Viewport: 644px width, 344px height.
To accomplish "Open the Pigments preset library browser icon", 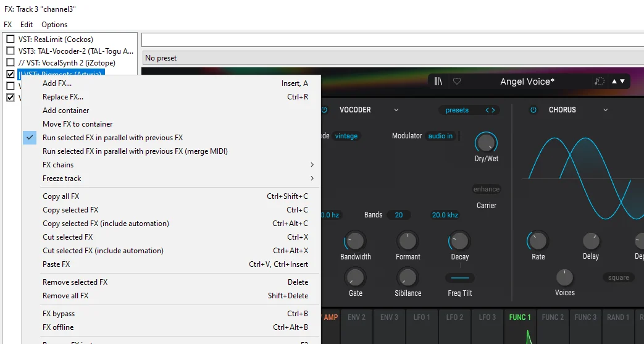I will tap(438, 82).
